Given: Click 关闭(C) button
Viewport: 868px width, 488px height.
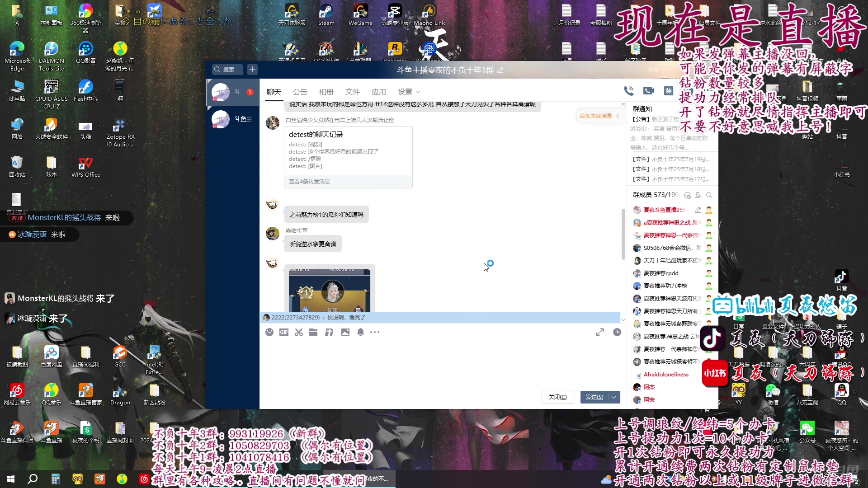Looking at the screenshot, I should pos(557,397).
